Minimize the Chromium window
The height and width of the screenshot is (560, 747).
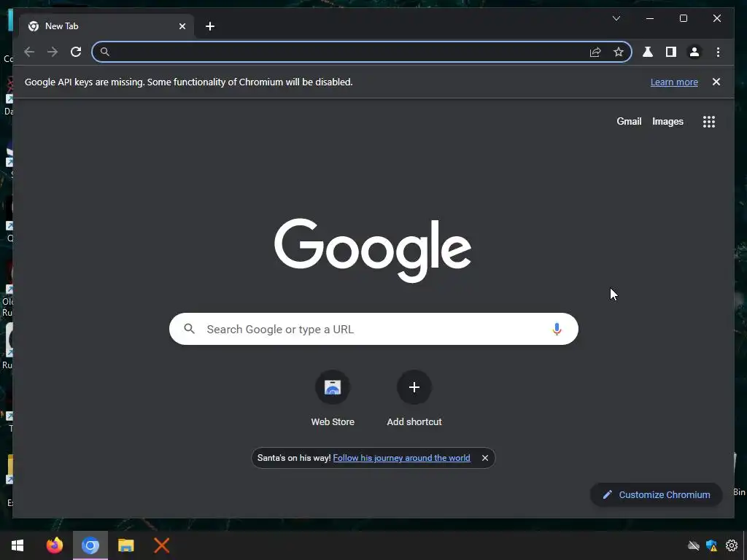[x=650, y=18]
